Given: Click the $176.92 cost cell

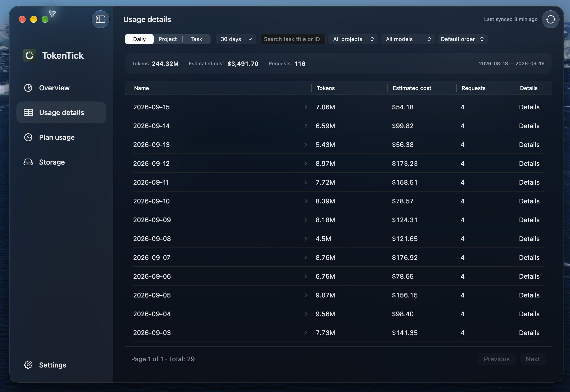Looking at the screenshot, I should (405, 257).
